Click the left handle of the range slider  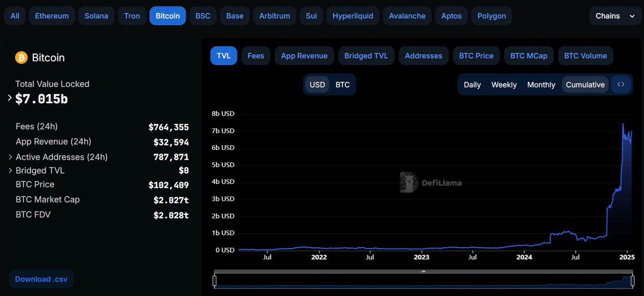tap(215, 280)
